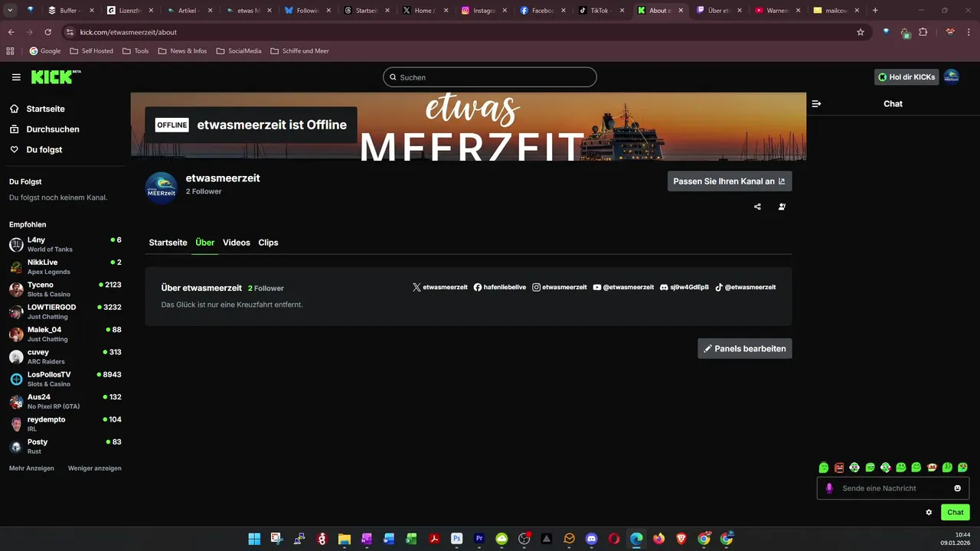Screen dimensions: 980x551
Task: Open Windows Start menu
Action: click(254, 539)
